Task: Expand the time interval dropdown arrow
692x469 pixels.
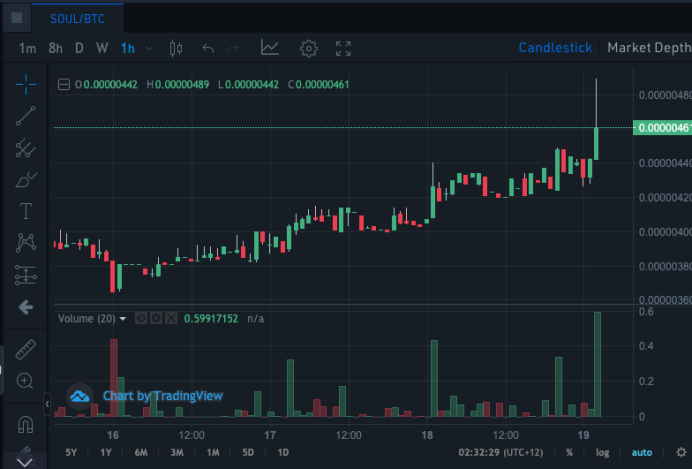Action: (149, 49)
